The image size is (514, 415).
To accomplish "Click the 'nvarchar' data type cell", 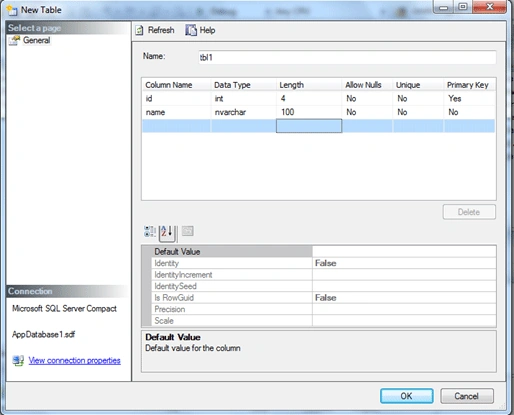I will click(x=243, y=112).
